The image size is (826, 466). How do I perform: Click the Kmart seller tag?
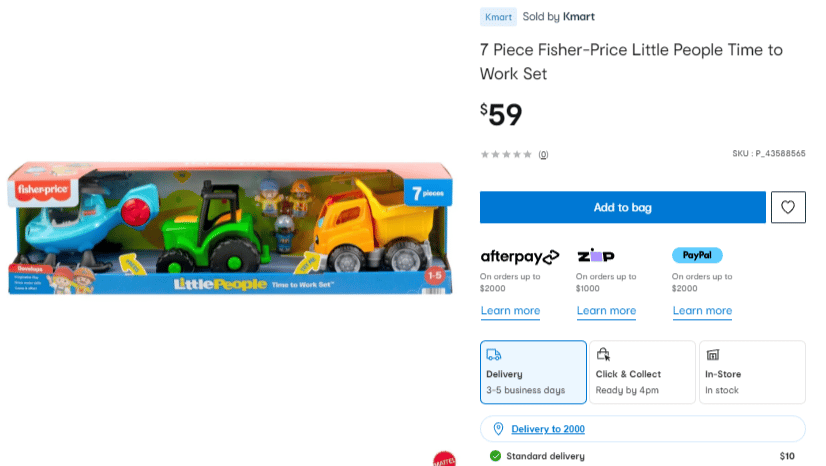[498, 17]
